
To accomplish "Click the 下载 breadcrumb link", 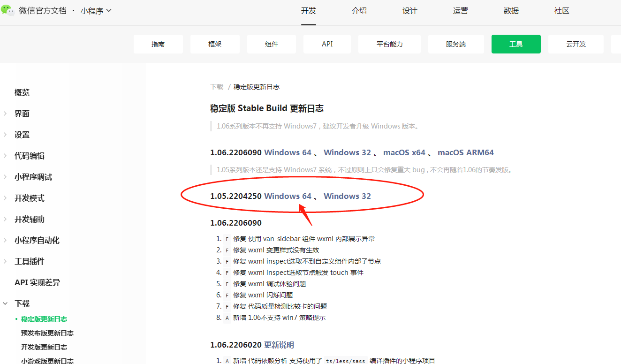I will [x=217, y=87].
